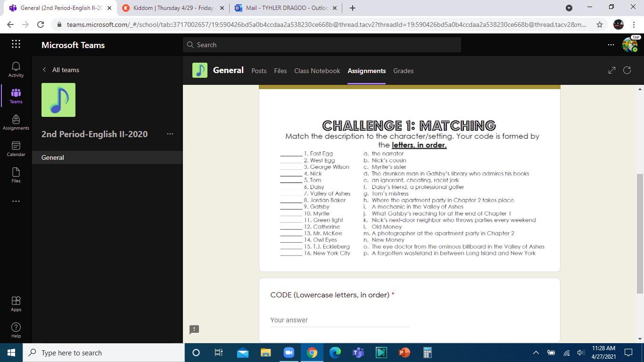
Task: Open Cortana circle on taskbar
Action: [196, 353]
